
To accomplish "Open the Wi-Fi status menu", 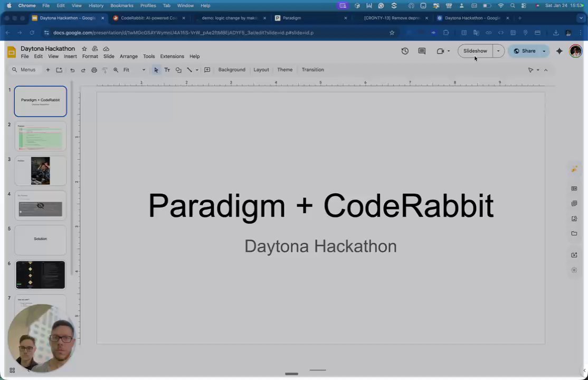I will tap(500, 6).
